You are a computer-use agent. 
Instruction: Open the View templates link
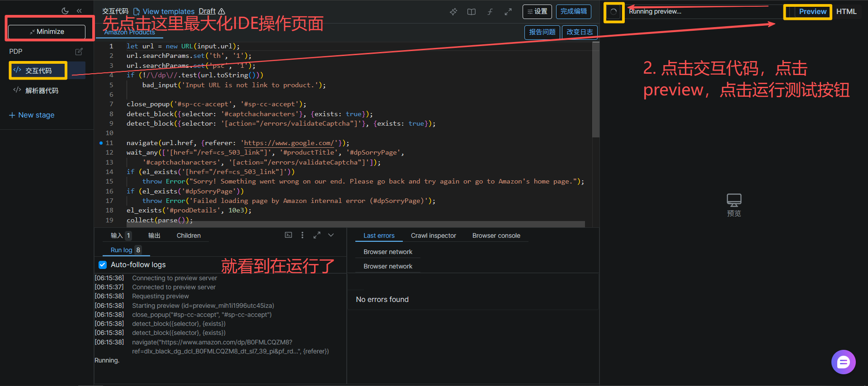point(164,11)
